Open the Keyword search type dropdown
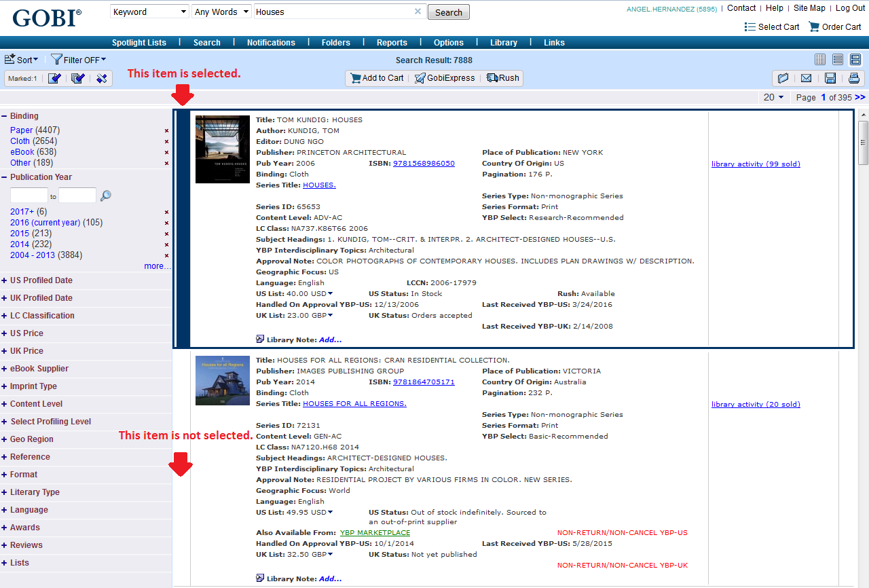Image resolution: width=869 pixels, height=588 pixels. click(x=149, y=12)
